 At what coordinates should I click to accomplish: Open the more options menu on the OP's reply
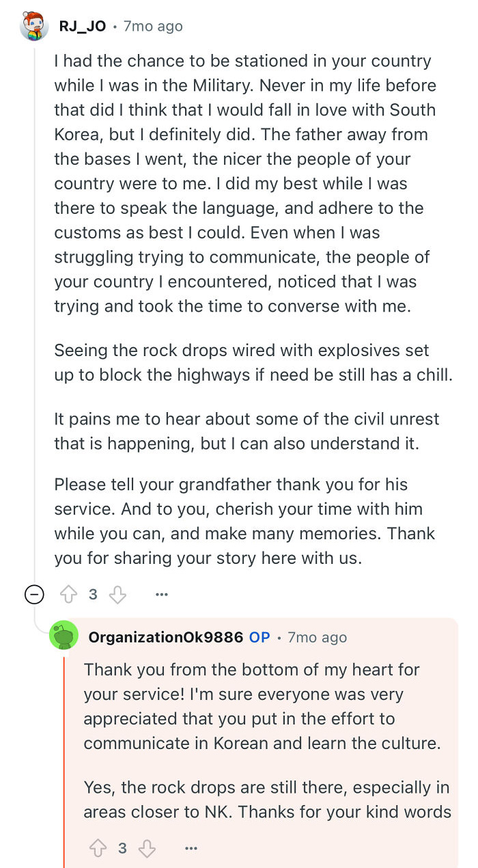(x=191, y=848)
